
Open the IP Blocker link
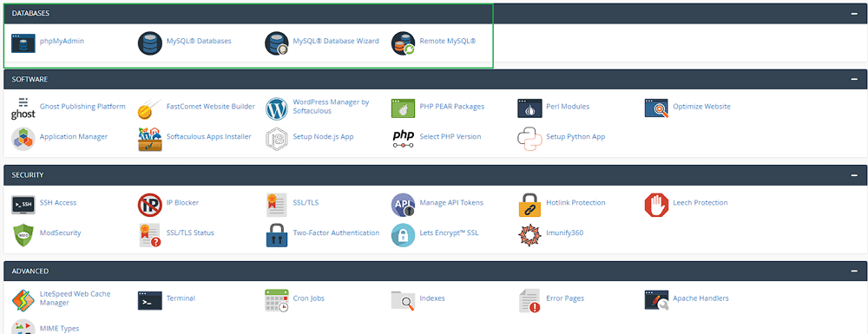coord(182,203)
